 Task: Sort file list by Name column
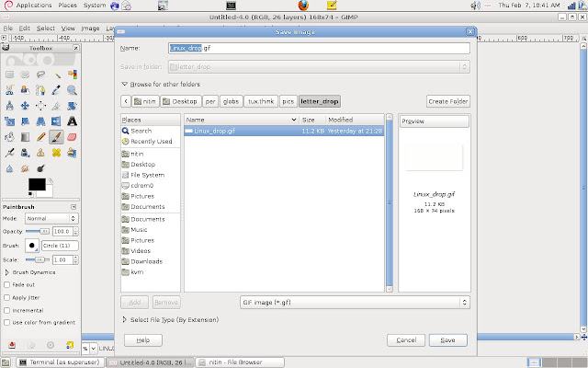[x=242, y=120]
